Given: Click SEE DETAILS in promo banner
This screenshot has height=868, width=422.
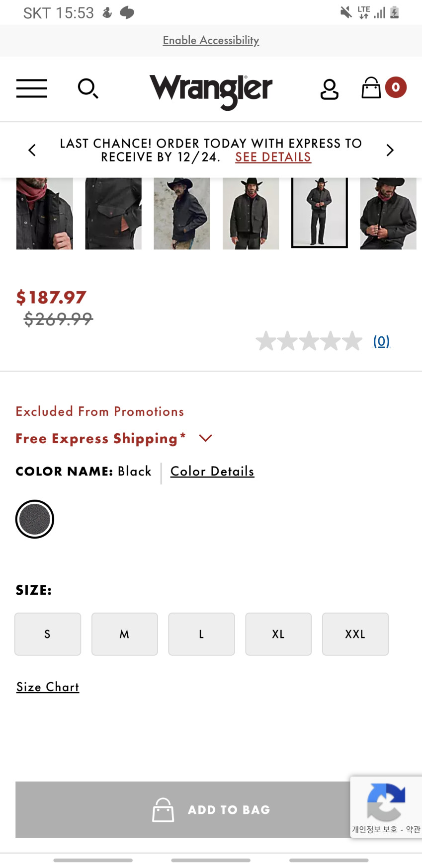Looking at the screenshot, I should tap(273, 157).
